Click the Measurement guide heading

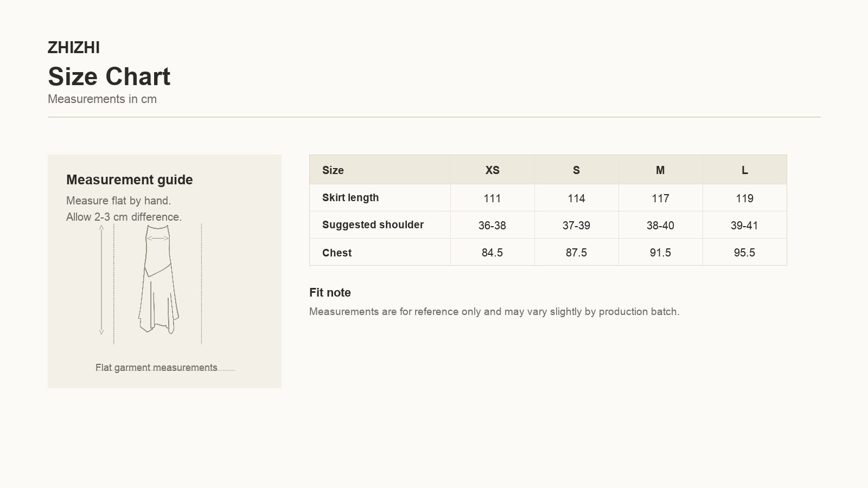[130, 179]
